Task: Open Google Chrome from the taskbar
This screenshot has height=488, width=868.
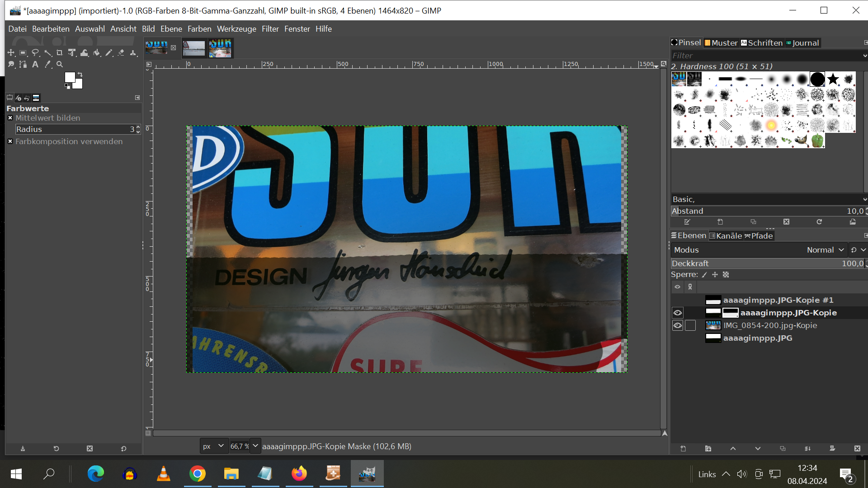Action: (x=198, y=474)
